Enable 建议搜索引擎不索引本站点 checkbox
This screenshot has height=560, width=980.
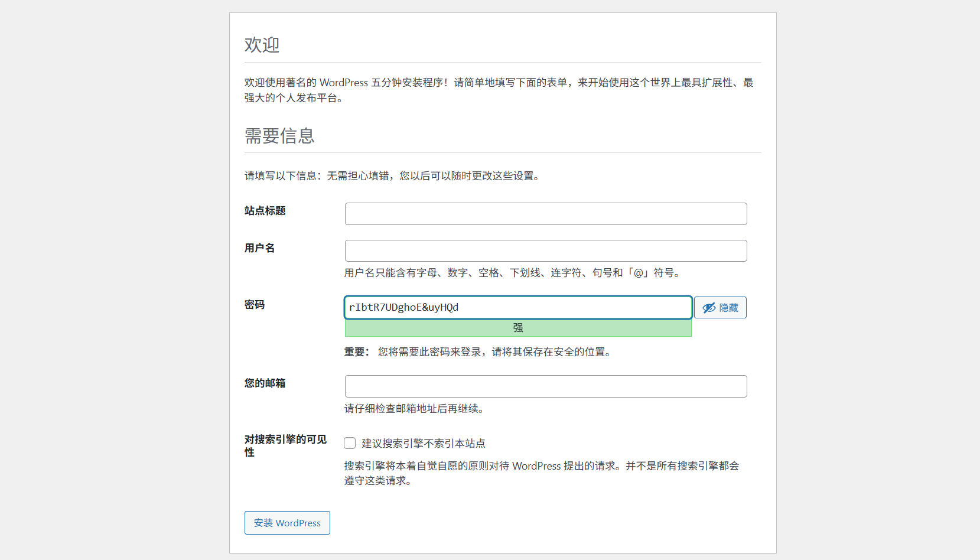coord(350,443)
